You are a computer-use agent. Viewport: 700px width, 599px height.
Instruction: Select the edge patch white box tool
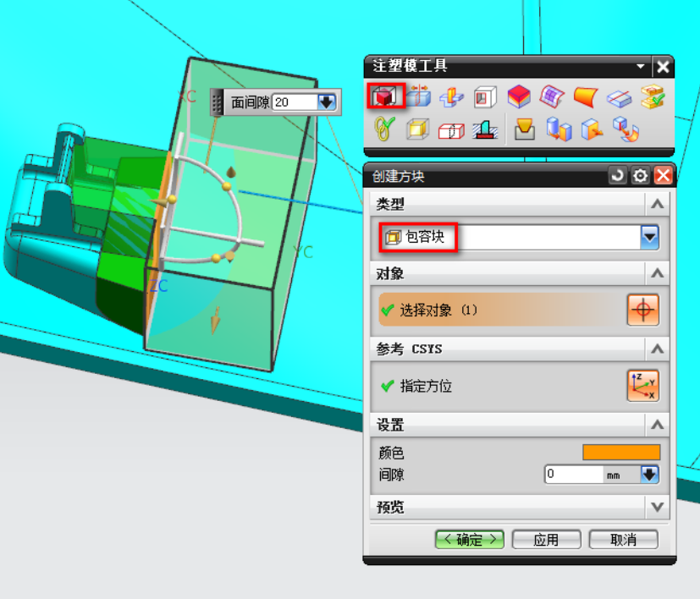click(485, 96)
